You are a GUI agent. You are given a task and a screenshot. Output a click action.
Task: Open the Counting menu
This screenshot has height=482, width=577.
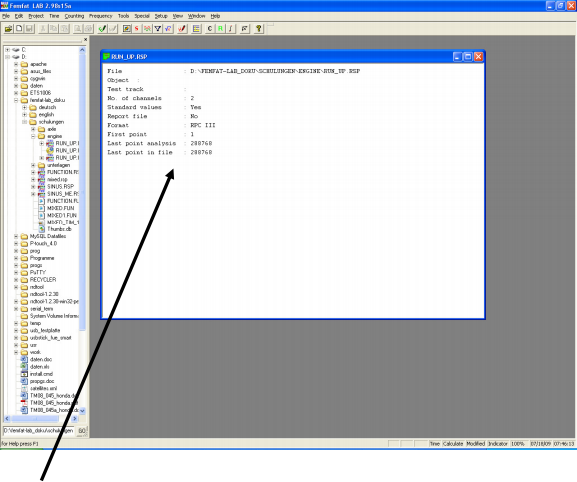pyautogui.click(x=74, y=16)
